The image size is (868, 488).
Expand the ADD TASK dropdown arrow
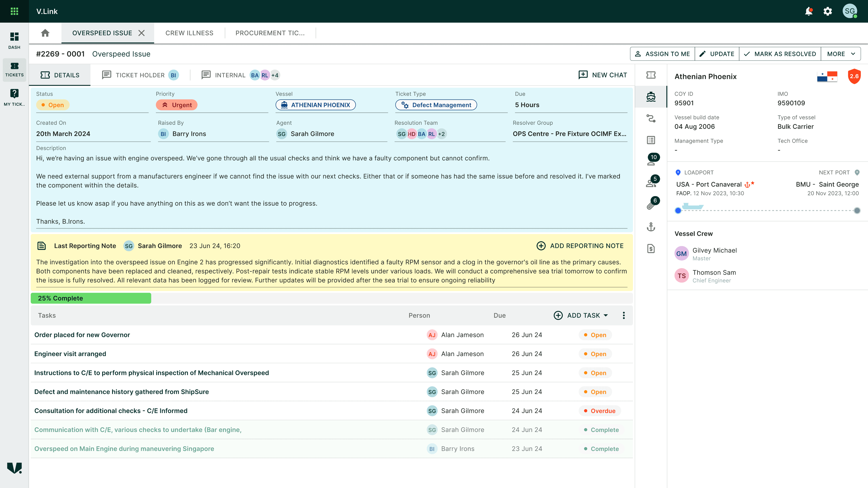click(x=606, y=315)
